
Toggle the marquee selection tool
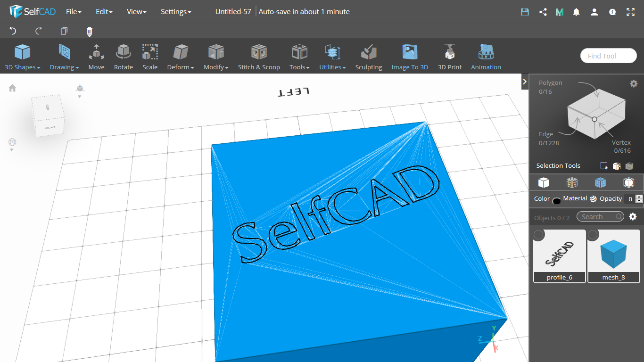(604, 166)
